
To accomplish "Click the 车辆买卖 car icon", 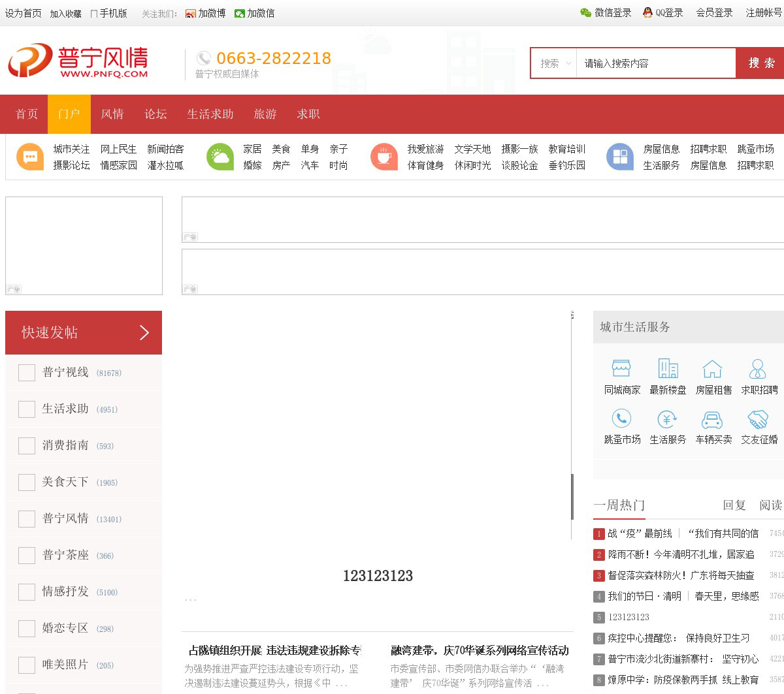I will point(712,419).
